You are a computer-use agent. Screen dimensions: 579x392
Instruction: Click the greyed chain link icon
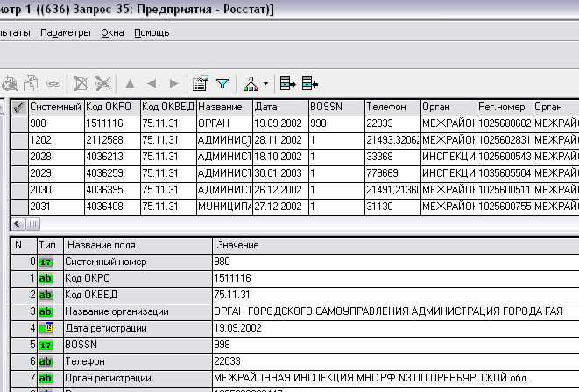[x=53, y=84]
